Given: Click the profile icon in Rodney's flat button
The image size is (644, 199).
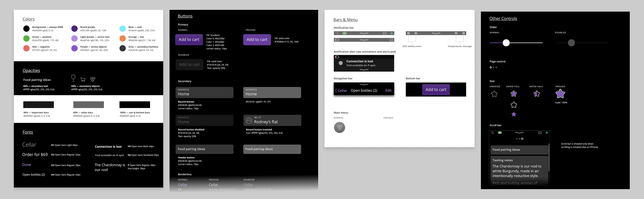Looking at the screenshot, I should click(x=249, y=120).
